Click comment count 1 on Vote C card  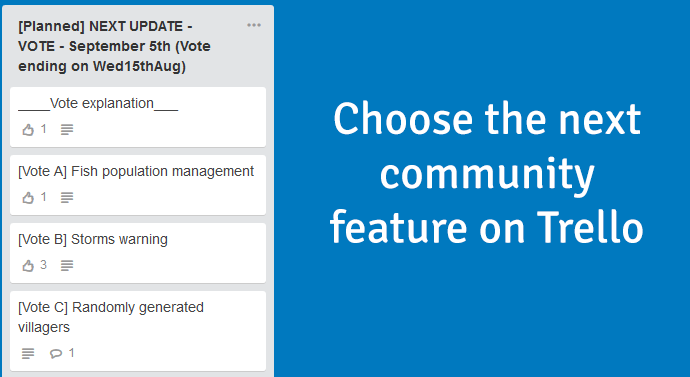(x=72, y=352)
